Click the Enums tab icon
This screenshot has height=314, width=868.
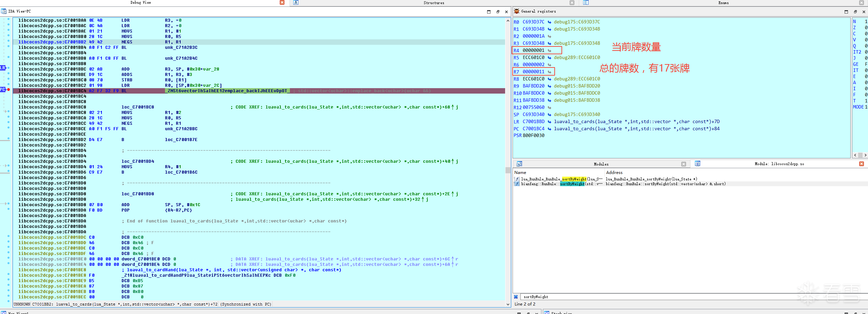pos(586,3)
